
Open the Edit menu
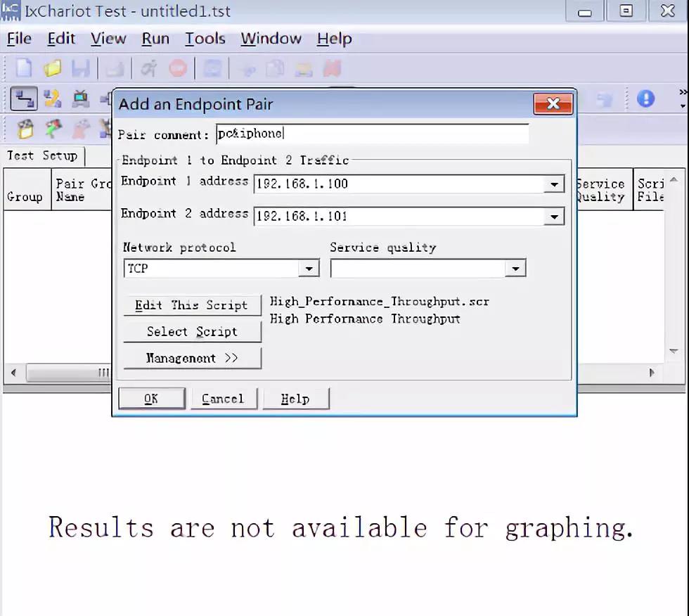[x=61, y=39]
